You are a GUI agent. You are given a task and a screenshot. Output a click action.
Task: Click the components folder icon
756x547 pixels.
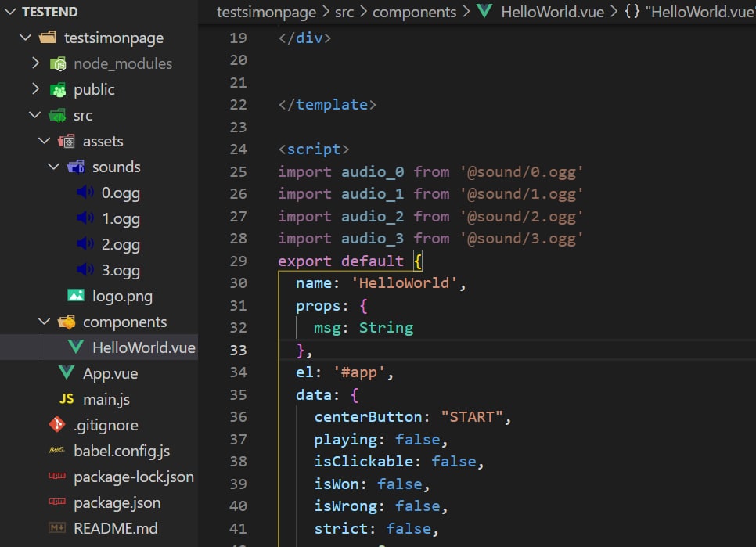click(67, 322)
